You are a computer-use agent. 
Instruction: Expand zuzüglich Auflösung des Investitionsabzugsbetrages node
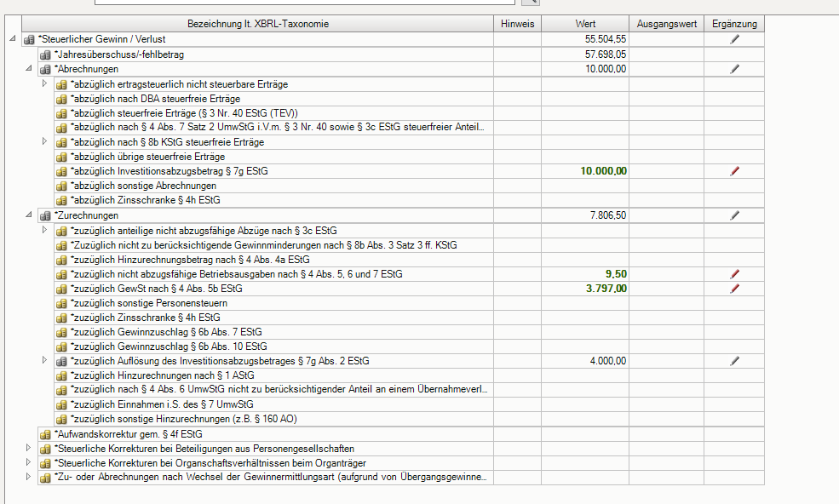coord(45,360)
